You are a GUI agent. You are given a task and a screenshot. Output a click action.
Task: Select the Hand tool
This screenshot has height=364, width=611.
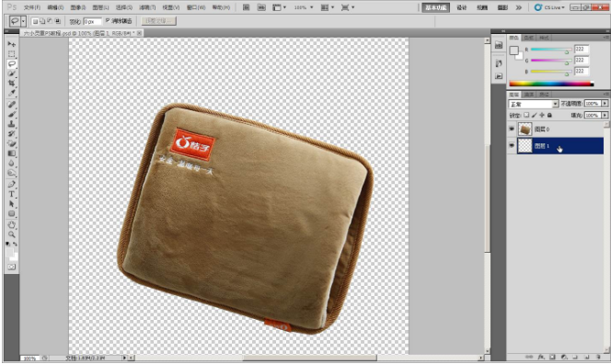click(x=12, y=224)
